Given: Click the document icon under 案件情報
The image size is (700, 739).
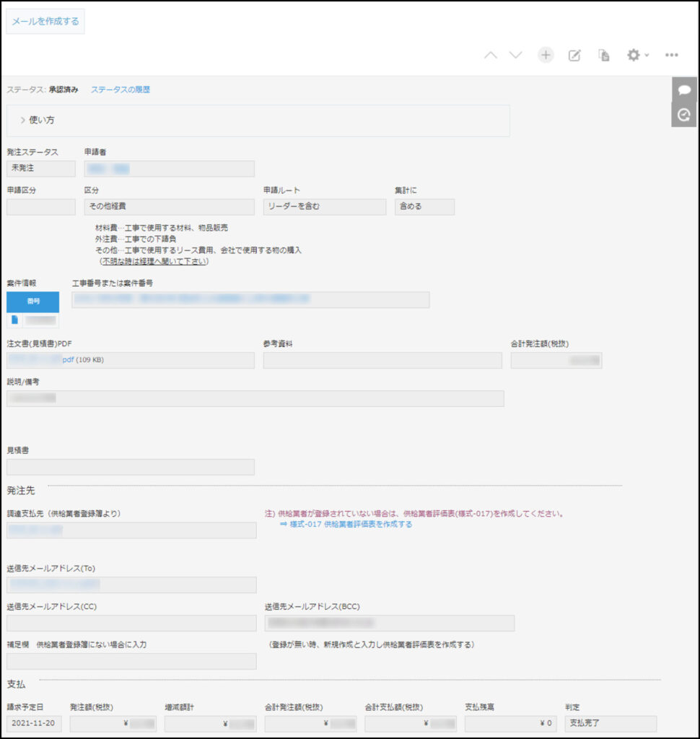Looking at the screenshot, I should coord(14,320).
